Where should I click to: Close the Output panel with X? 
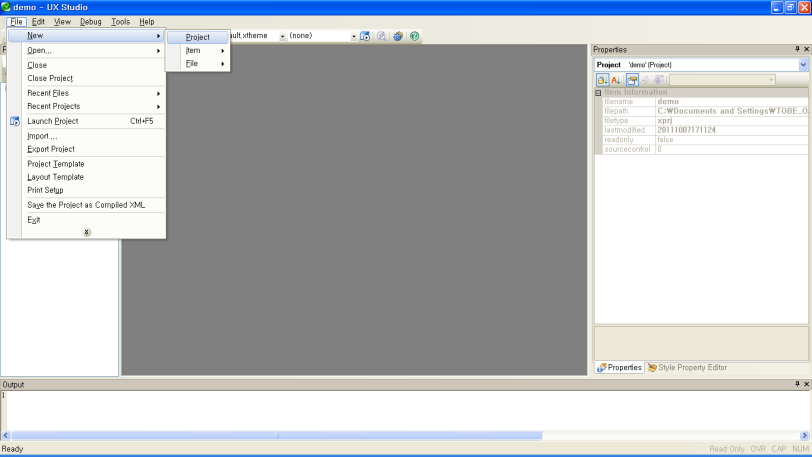pos(806,384)
